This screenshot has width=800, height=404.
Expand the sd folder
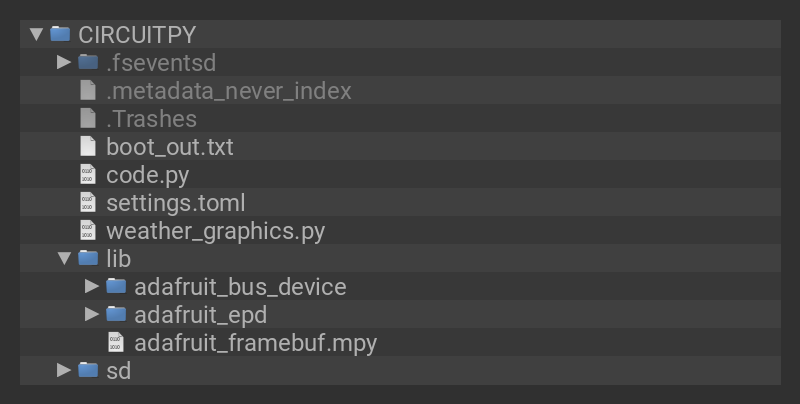click(65, 371)
